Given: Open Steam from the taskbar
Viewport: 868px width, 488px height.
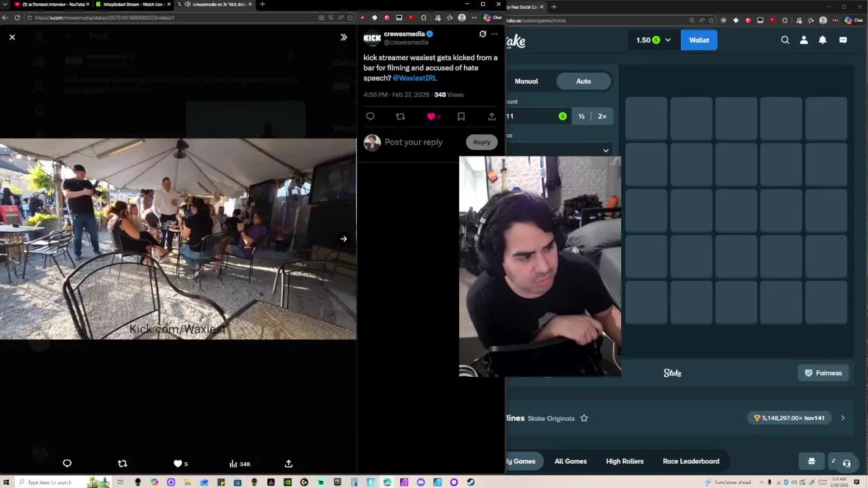Looking at the screenshot, I should pos(471,483).
